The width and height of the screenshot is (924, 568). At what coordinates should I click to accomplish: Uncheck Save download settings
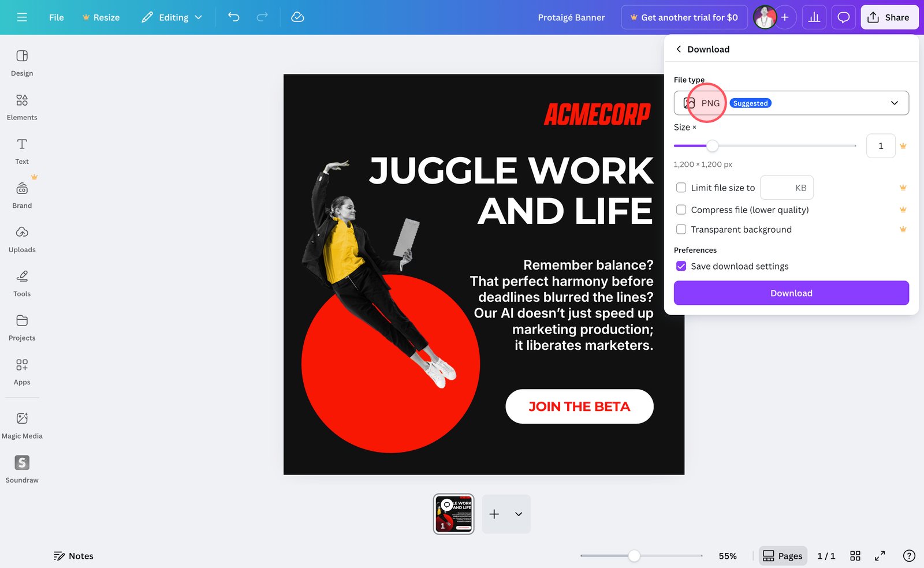681,266
